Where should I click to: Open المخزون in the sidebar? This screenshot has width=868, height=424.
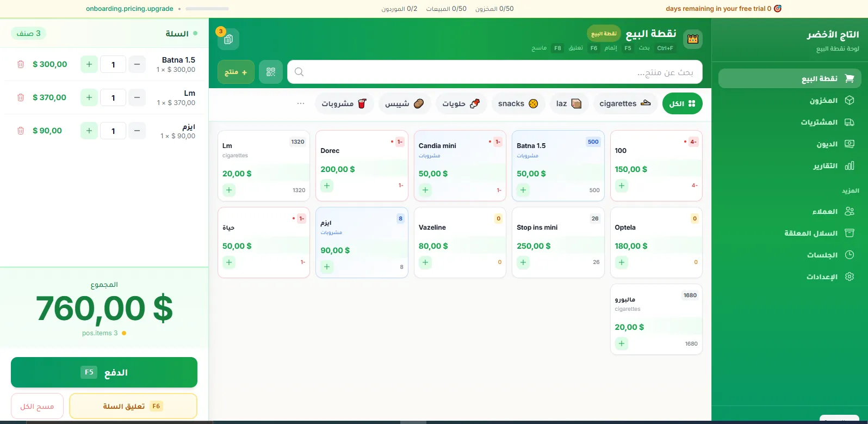[790, 100]
